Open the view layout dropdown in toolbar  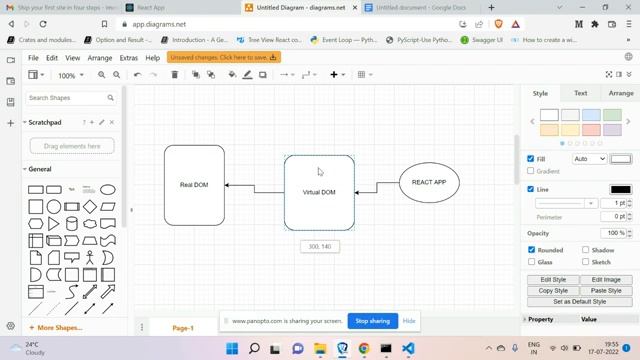click(36, 75)
